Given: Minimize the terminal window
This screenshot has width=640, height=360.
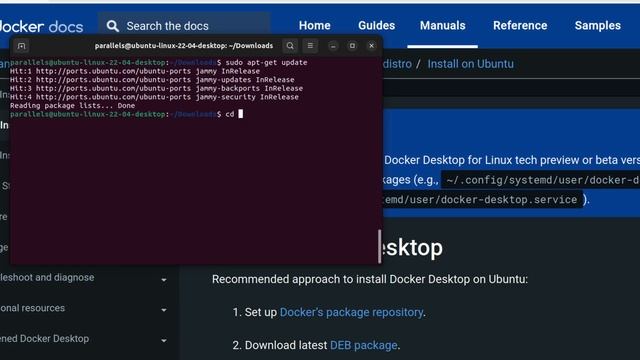Looking at the screenshot, I should coord(333,46).
